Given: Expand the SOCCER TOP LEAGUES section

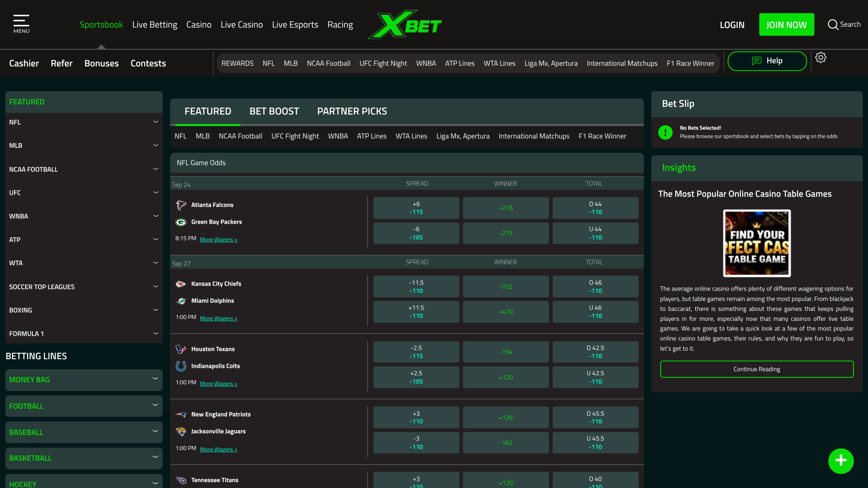Looking at the screenshot, I should [x=84, y=287].
